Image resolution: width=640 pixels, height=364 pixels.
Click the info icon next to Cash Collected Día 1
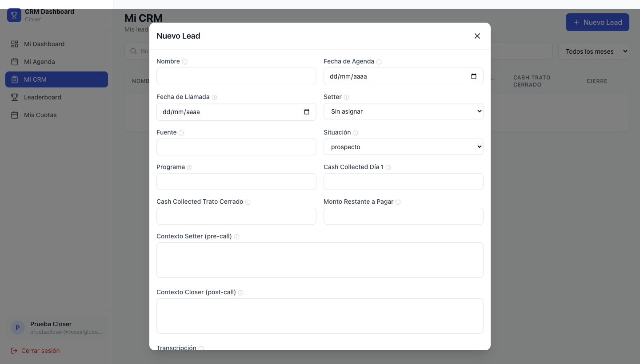click(x=388, y=167)
